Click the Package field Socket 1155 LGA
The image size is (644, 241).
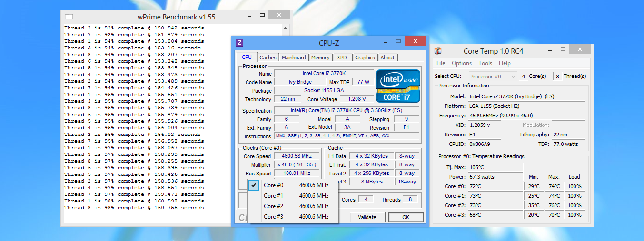pyautogui.click(x=324, y=91)
